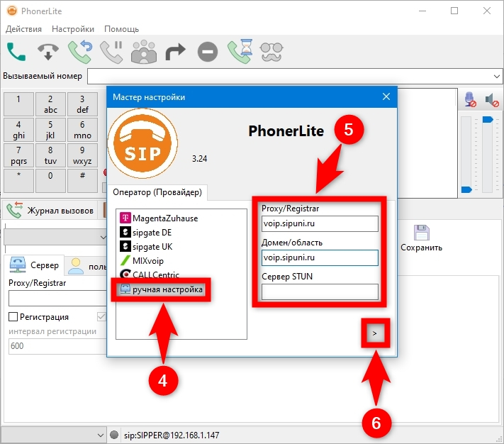Screen dimensions: 504x444
Task: Select CALLCentric provider
Action: point(149,274)
